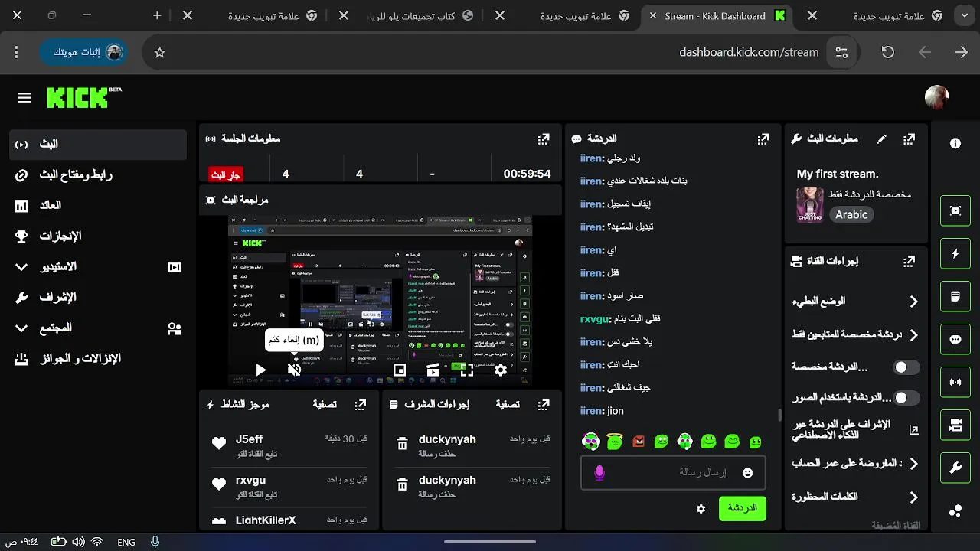Insert the halo angel emote
Viewport: 980px width, 551px height.
click(x=614, y=441)
